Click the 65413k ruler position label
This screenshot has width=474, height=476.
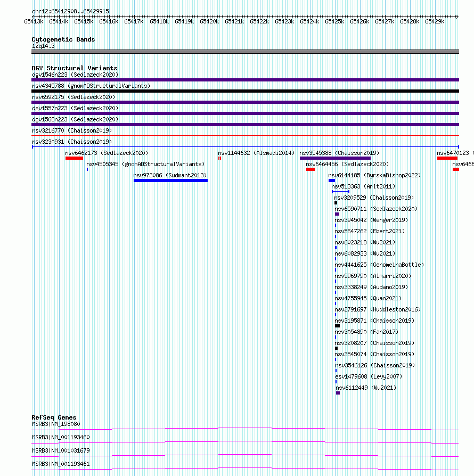coord(34,21)
